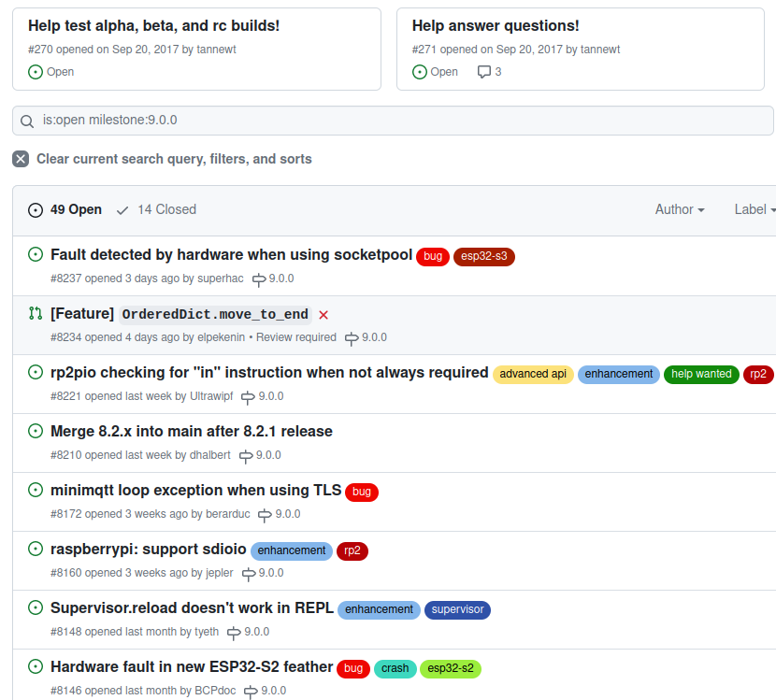Click the failed checks red X icon
This screenshot has height=700, width=776.
pos(323,315)
